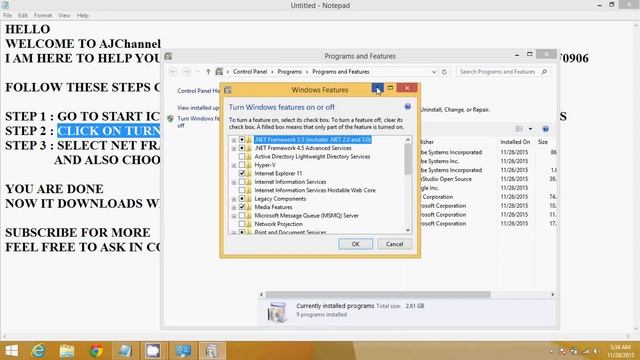
Task: Click the View installed updates link
Action: point(198,108)
